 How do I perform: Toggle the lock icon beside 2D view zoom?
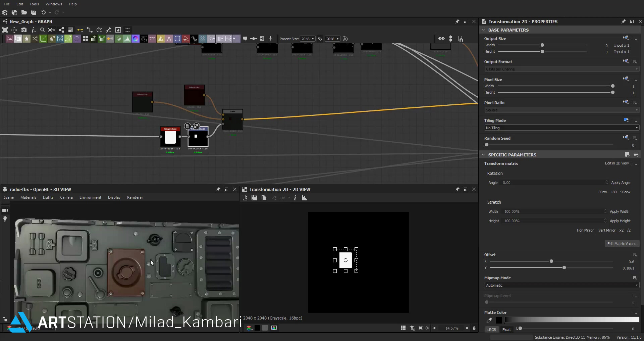click(x=474, y=328)
